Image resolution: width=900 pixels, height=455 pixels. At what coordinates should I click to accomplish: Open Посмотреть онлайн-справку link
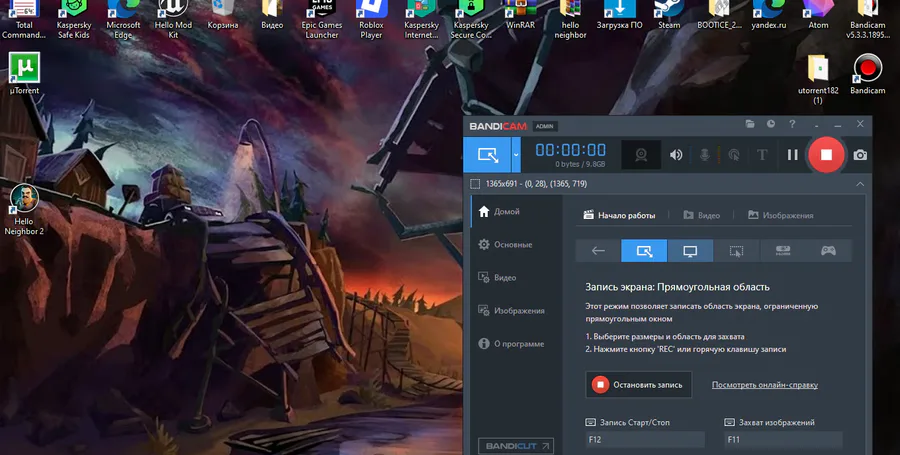click(x=765, y=385)
